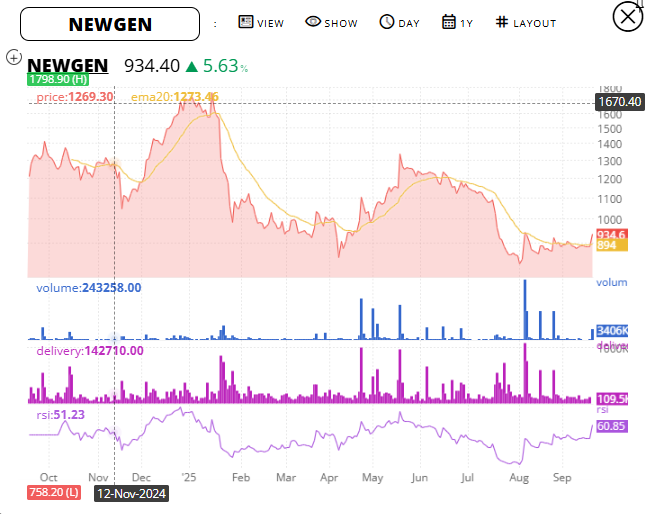Click the colon options separator button
The image size is (649, 514).
tap(215, 25)
